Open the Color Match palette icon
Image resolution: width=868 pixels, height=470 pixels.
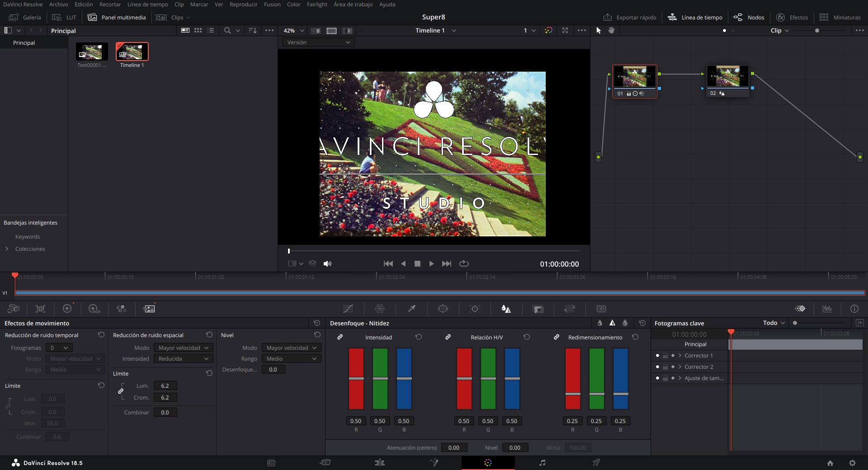tap(40, 309)
